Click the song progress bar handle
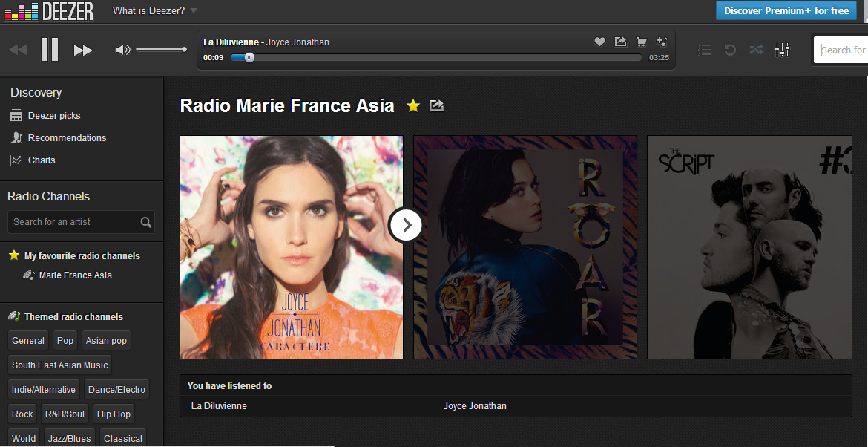 (x=250, y=57)
